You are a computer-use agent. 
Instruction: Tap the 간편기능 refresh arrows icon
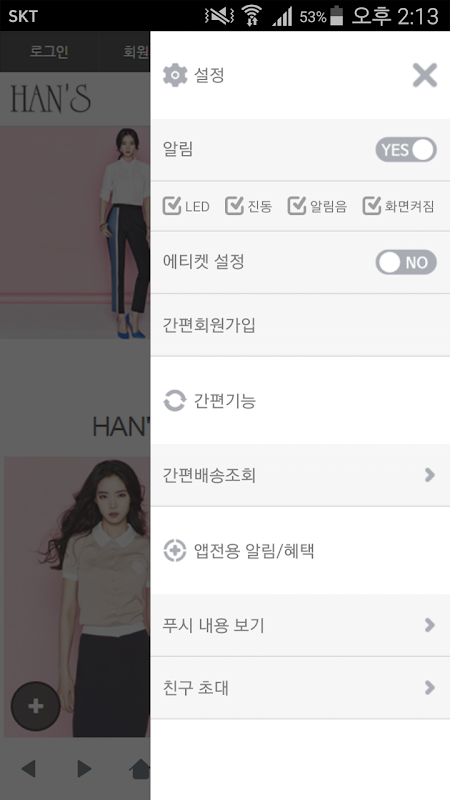click(174, 401)
